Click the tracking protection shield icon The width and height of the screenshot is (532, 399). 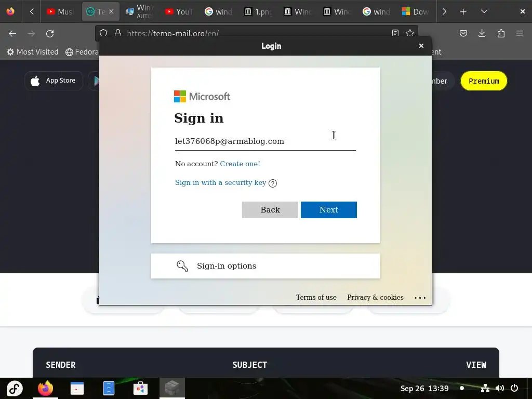[103, 33]
